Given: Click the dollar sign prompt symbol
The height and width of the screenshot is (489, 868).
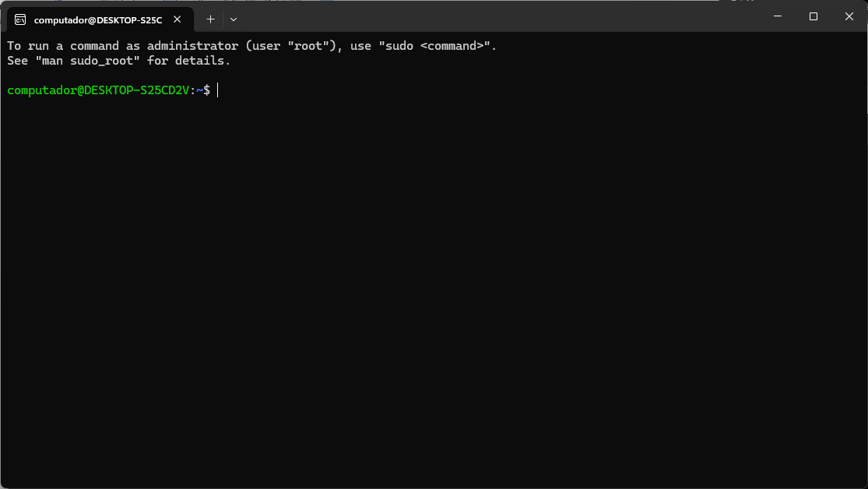Looking at the screenshot, I should (206, 90).
